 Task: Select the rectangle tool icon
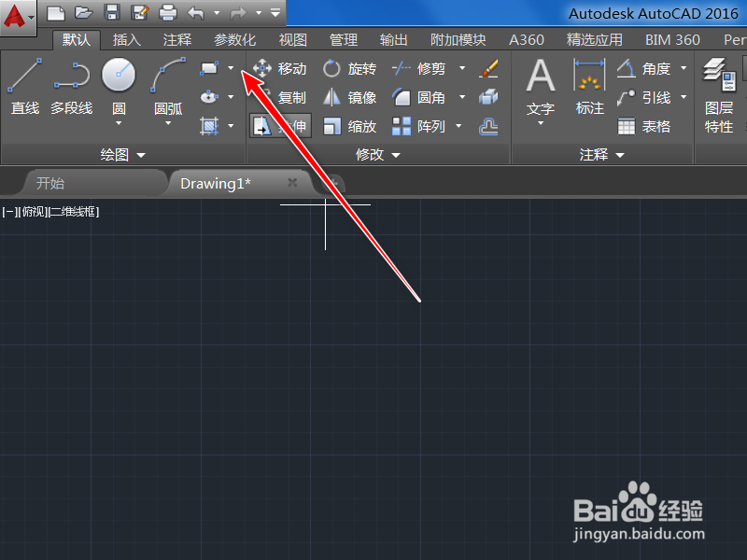point(209,68)
